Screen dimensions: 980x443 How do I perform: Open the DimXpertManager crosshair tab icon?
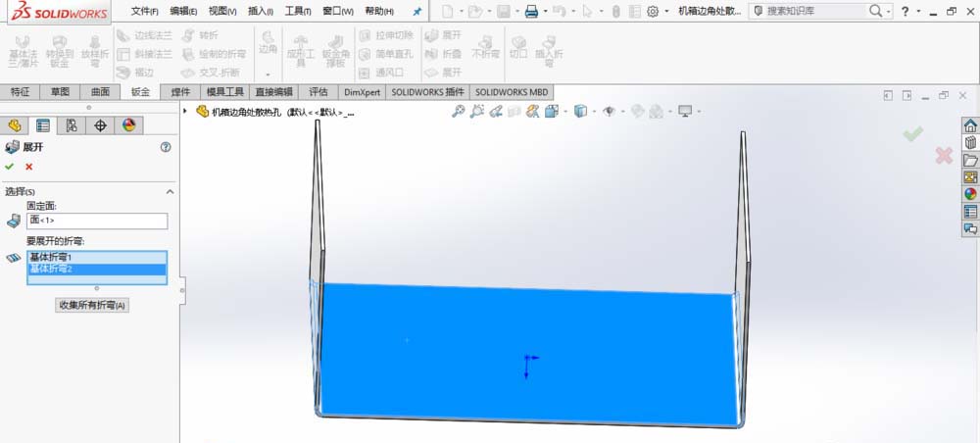tap(100, 125)
